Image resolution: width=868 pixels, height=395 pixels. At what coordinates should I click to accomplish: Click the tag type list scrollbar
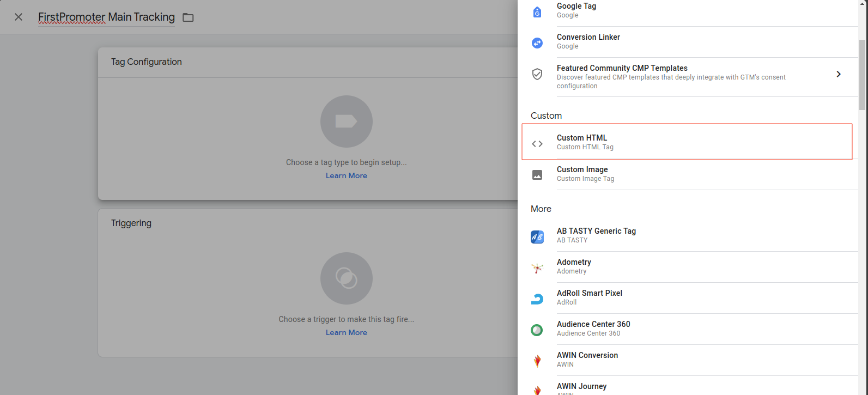[x=862, y=74]
